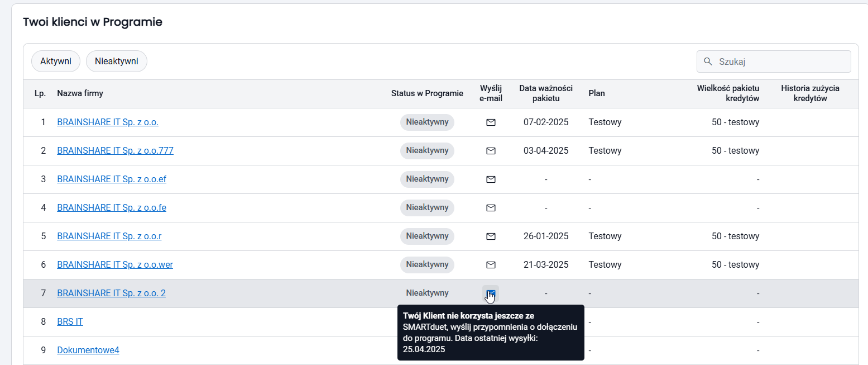This screenshot has height=365, width=868.
Task: Click the Historia zużycia kredytów header
Action: click(810, 93)
